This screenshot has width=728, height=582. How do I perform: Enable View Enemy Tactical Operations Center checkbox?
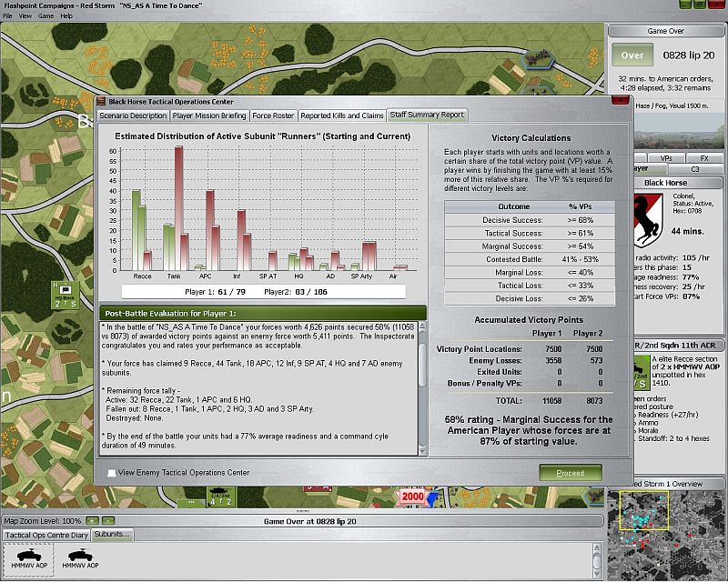pyautogui.click(x=111, y=473)
